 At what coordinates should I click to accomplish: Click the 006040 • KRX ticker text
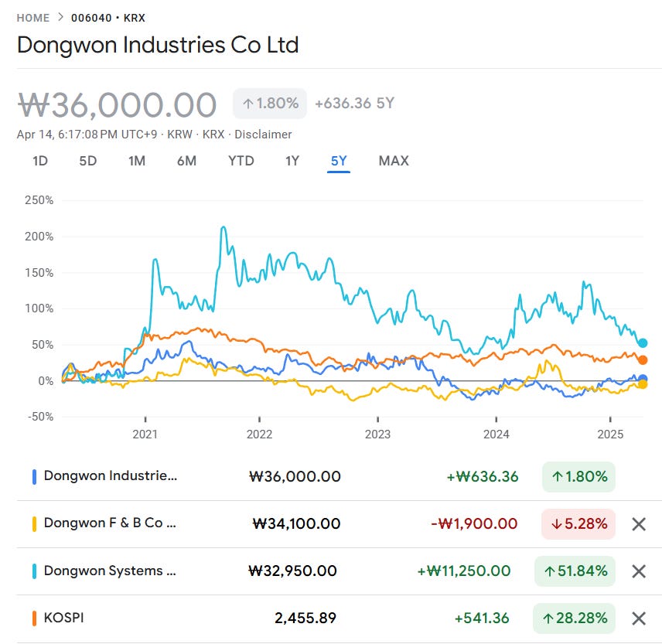(108, 18)
